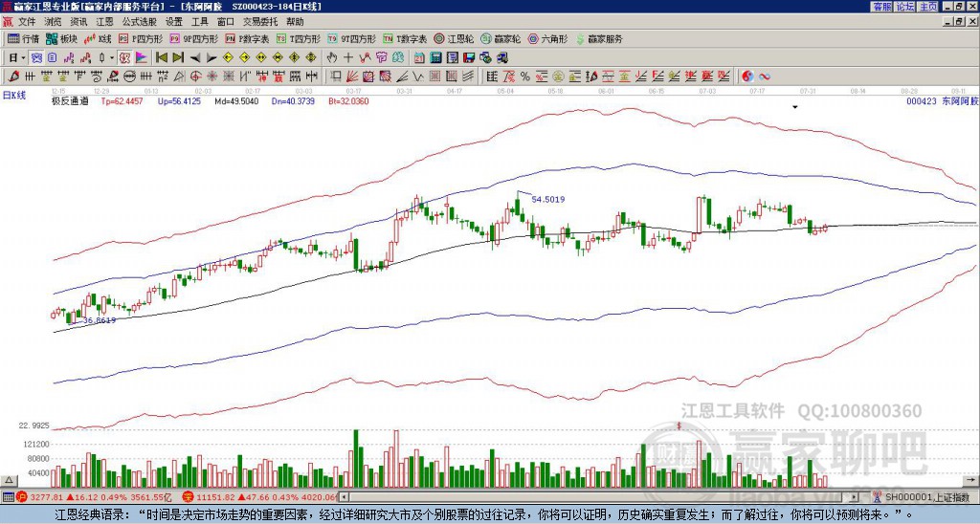The width and height of the screenshot is (980, 524).
Task: Click the 3277.81 index value in status bar
Action: pyautogui.click(x=47, y=498)
